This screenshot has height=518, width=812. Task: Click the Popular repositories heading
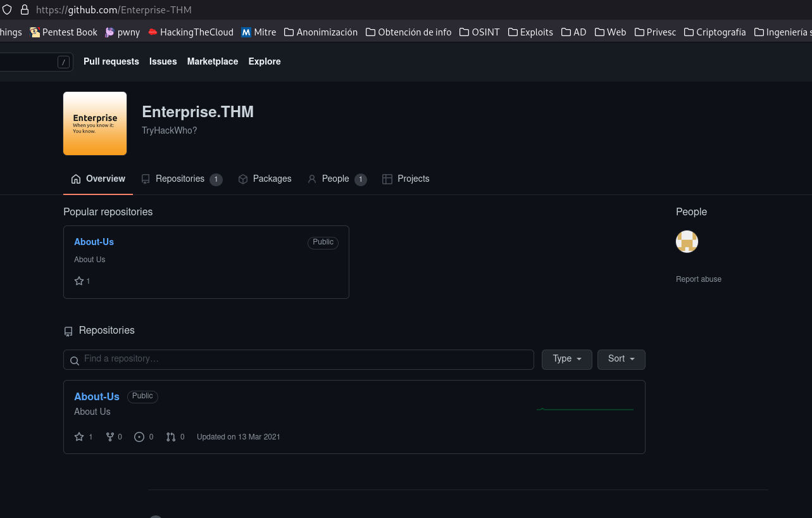click(x=108, y=212)
